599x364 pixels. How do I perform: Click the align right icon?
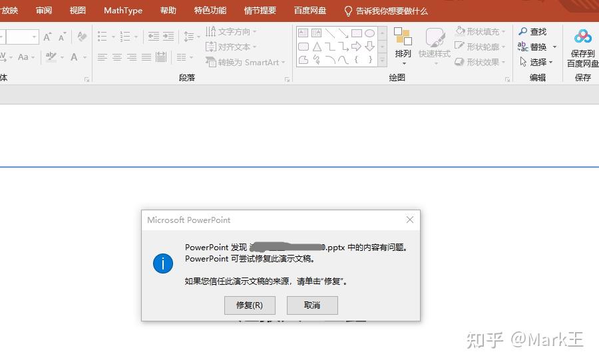(x=132, y=57)
